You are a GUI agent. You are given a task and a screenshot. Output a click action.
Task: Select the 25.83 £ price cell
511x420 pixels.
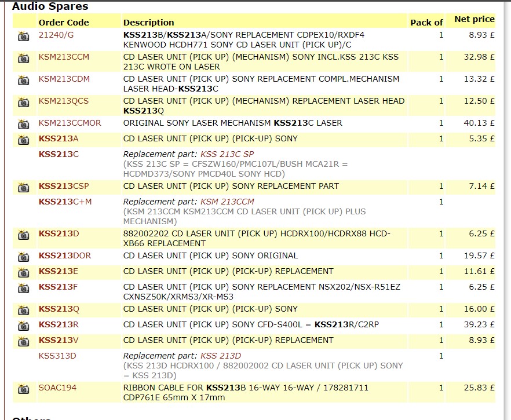[x=479, y=388]
